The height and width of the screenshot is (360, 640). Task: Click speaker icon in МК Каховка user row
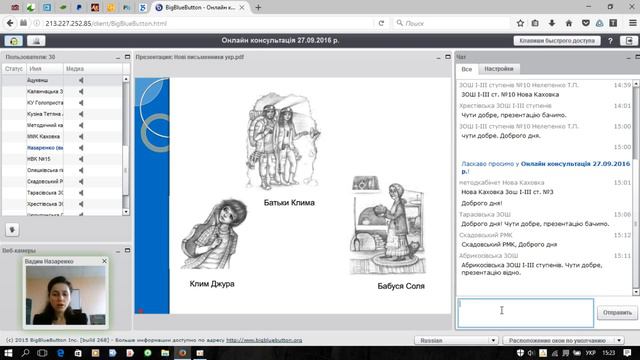(81, 136)
